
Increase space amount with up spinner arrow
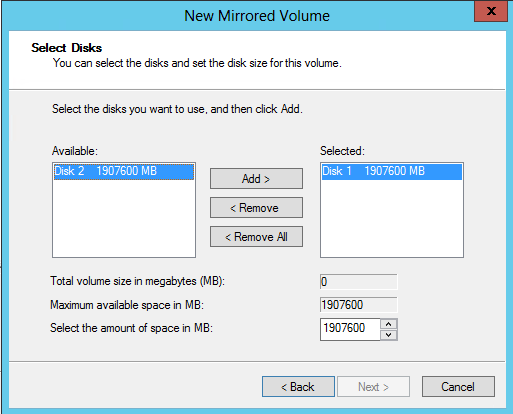[x=389, y=324]
